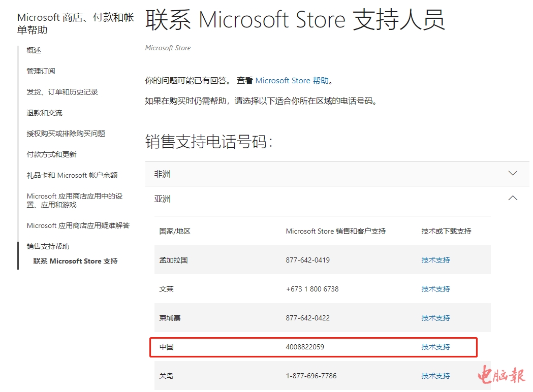Click China phone number 4008822059
This screenshot has height=392, width=533.
(305, 347)
